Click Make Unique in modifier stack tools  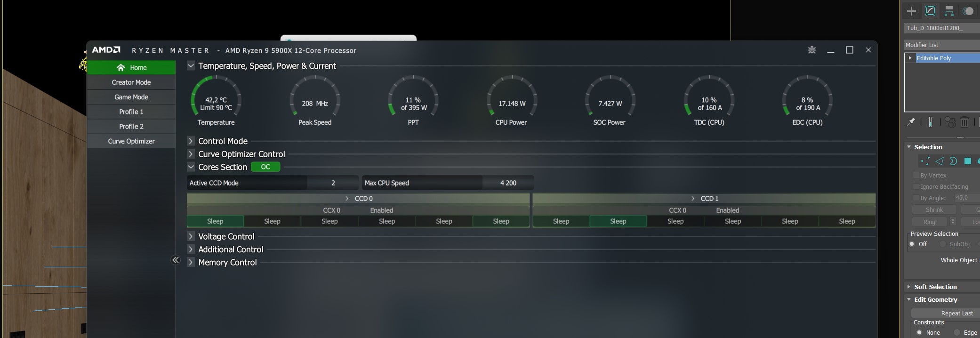[950, 122]
